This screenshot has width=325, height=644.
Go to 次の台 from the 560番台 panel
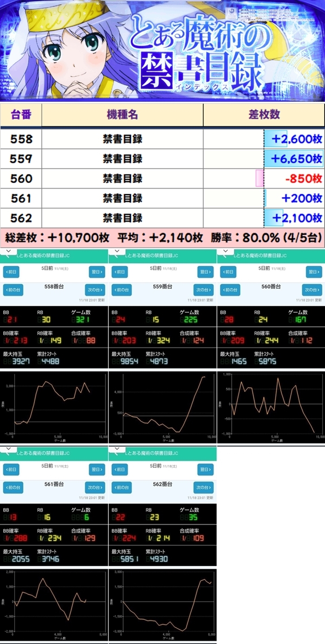(x=312, y=290)
